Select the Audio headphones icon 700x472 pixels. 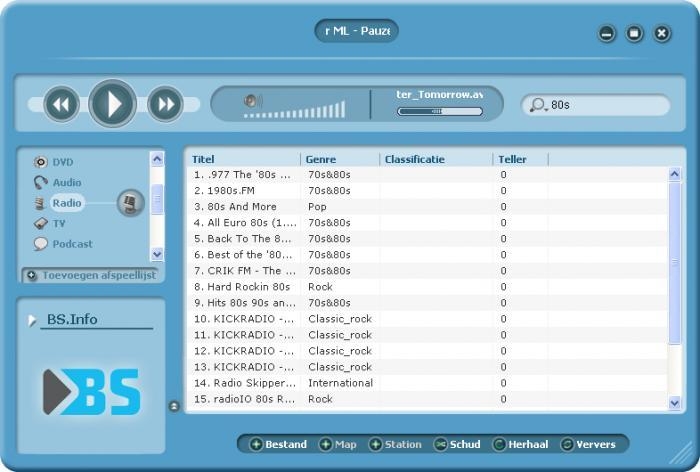click(x=40, y=182)
